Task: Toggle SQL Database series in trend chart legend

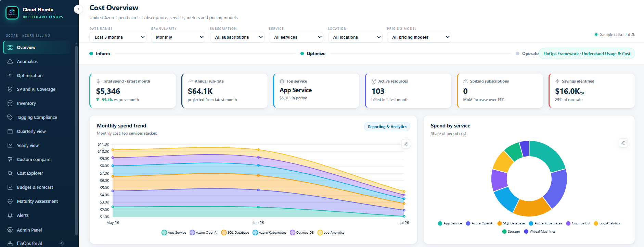Action: [x=235, y=233]
